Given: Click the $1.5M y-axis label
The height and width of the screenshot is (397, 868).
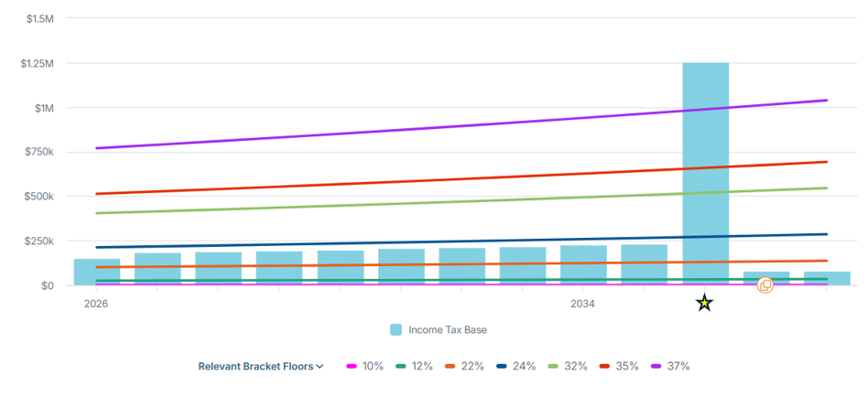Looking at the screenshot, I should [x=40, y=19].
